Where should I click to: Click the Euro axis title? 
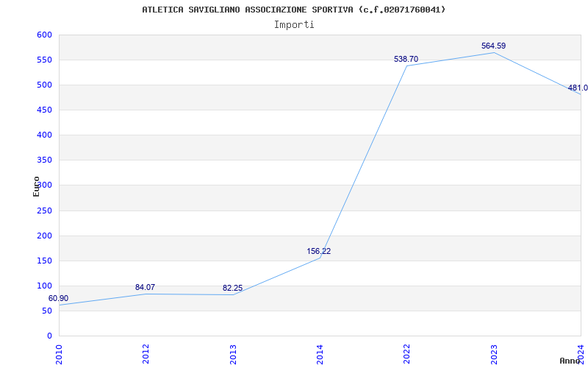[36, 186]
